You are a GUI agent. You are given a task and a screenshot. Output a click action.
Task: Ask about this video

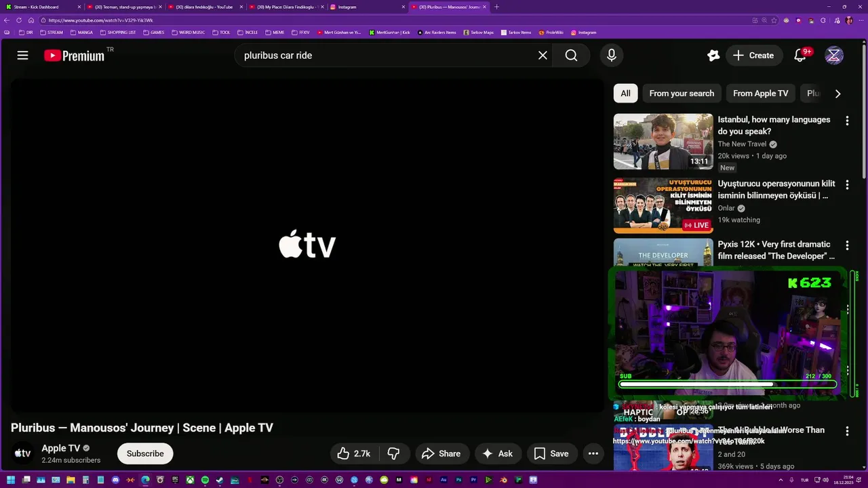point(498,453)
